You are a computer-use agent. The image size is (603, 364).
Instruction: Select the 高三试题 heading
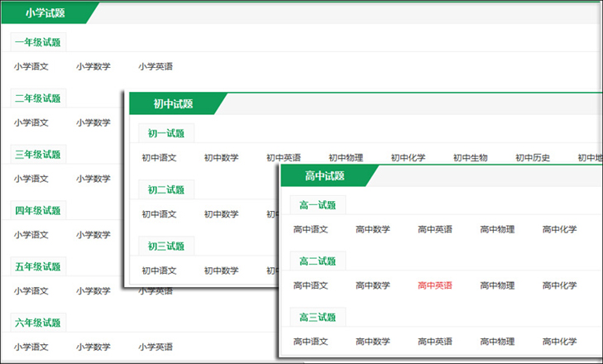[318, 318]
